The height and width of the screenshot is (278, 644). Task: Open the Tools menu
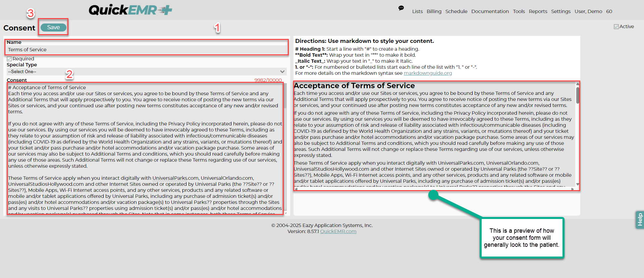click(519, 11)
